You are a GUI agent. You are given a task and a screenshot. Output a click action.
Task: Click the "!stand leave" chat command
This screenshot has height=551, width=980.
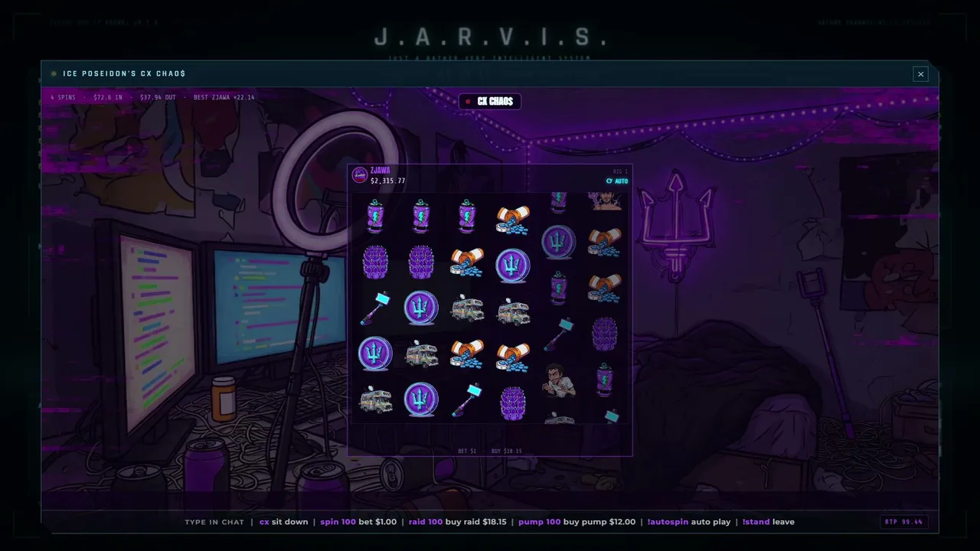(x=768, y=522)
